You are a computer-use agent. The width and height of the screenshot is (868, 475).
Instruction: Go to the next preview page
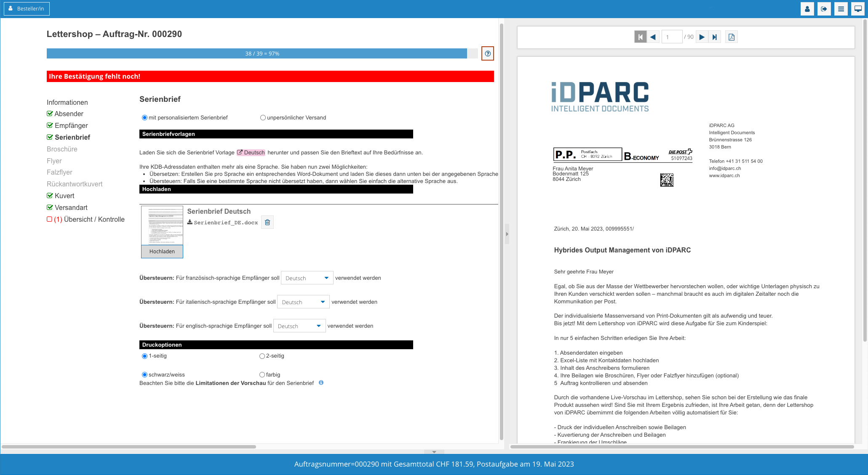point(702,37)
